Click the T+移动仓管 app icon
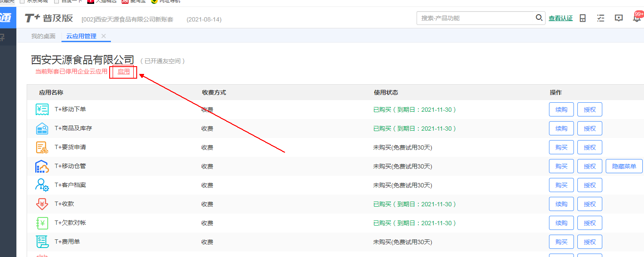The width and height of the screenshot is (644, 257). click(x=42, y=166)
